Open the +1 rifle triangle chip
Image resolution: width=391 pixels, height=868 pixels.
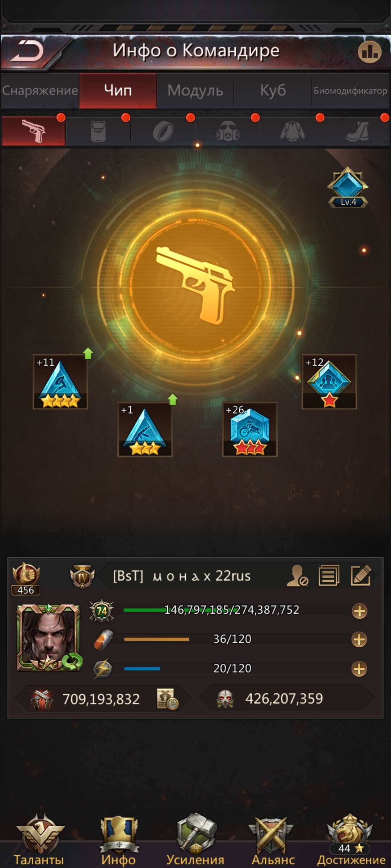pos(145,429)
